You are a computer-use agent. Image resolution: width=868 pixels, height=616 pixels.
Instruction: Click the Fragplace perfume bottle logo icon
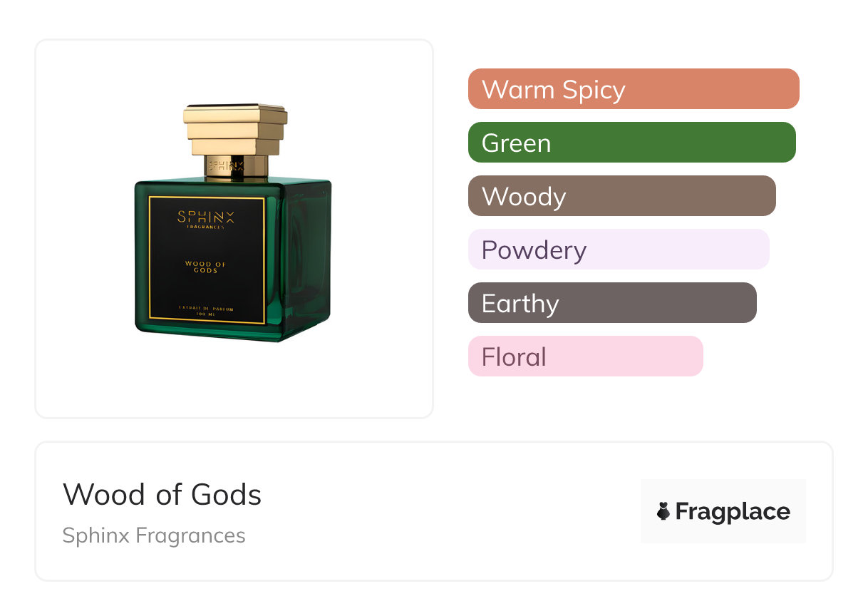coord(663,511)
